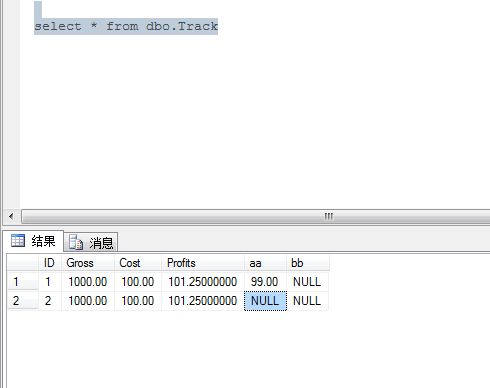Image resolution: width=490 pixels, height=388 pixels.
Task: Click the editor horizontal scrollbar thumb
Action: 256,217
